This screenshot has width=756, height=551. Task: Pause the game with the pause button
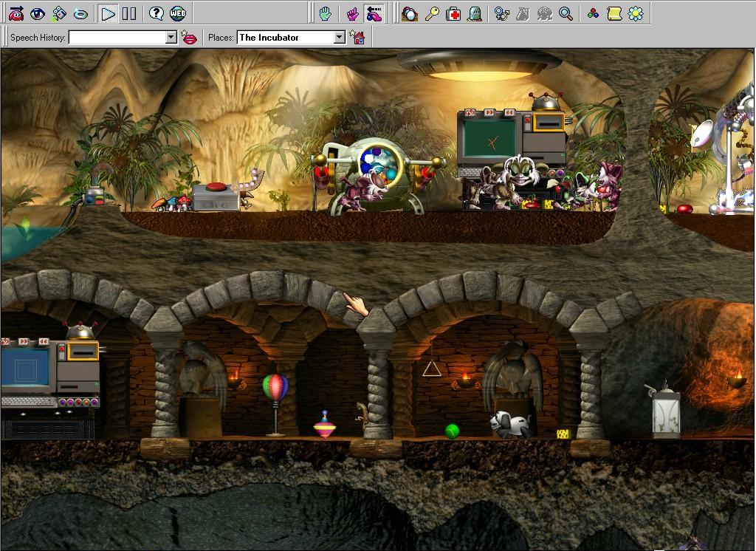click(x=128, y=13)
